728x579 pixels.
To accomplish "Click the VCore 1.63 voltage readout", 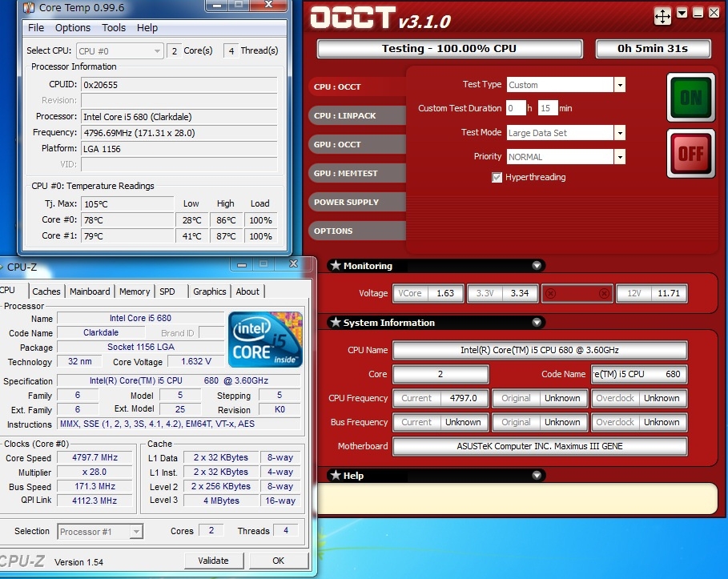I will coord(428,293).
